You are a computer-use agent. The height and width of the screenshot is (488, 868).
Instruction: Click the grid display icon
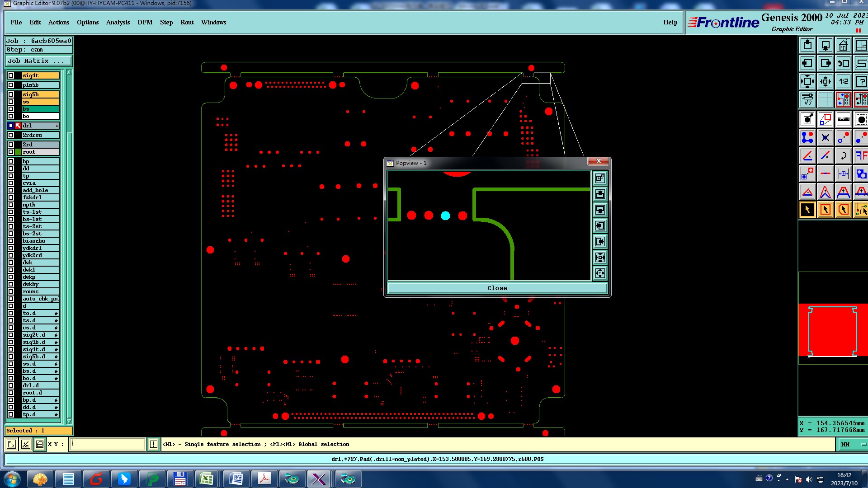(825, 99)
